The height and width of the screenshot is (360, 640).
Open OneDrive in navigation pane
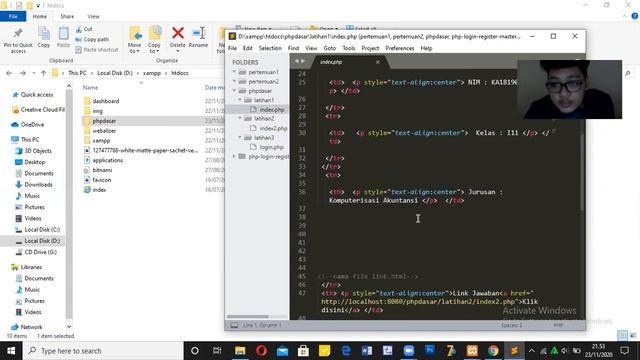pos(32,124)
